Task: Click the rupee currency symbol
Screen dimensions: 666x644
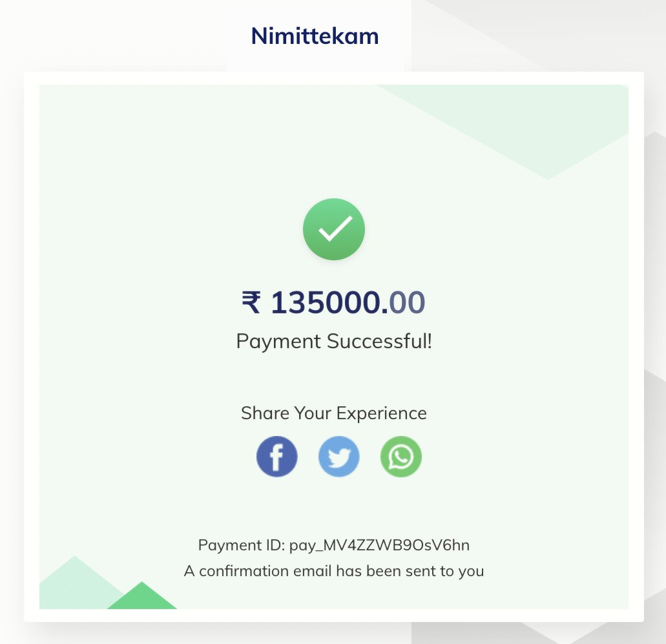Action: click(x=251, y=302)
